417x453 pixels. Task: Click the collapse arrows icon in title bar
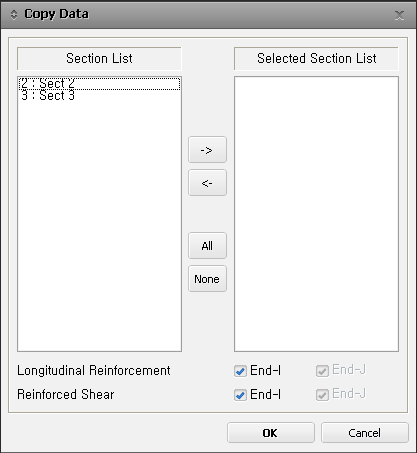pos(14,15)
